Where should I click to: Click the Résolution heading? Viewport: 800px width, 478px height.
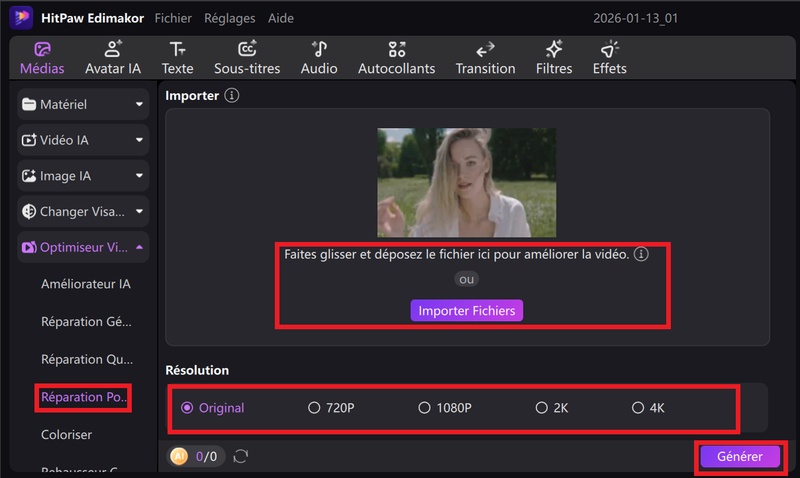tap(197, 370)
